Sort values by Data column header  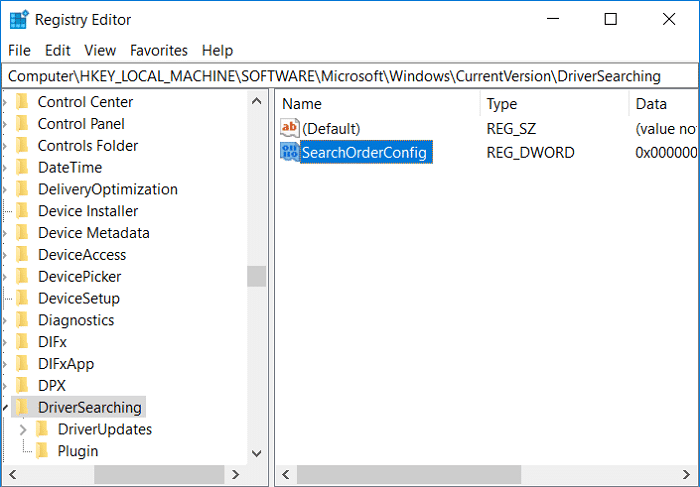pos(664,104)
